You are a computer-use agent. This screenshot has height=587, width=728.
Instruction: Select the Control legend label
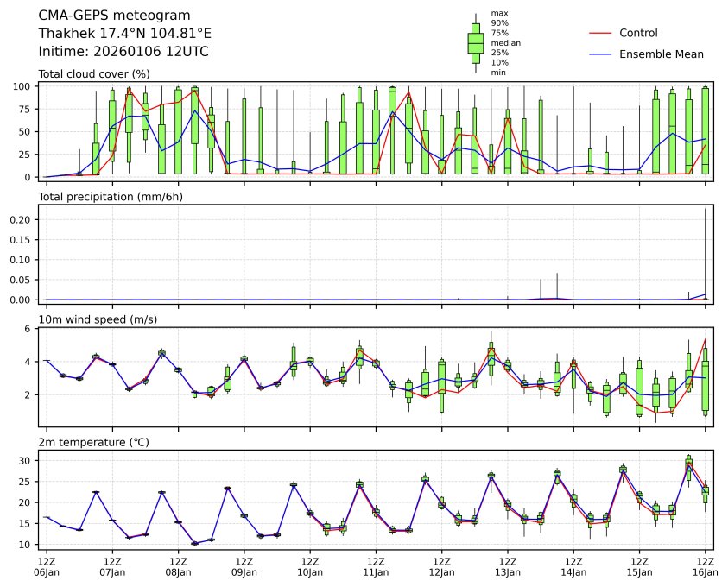pos(638,33)
